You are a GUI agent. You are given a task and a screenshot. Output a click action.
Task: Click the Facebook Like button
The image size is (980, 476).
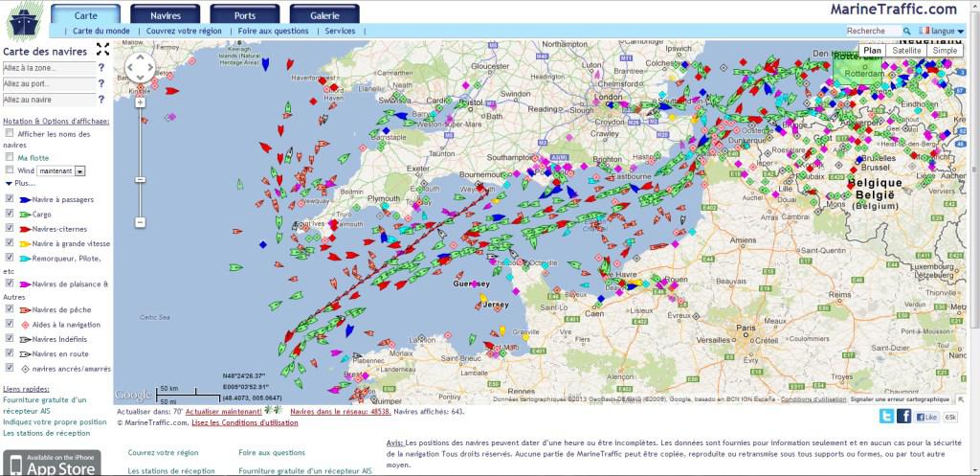coord(927,417)
